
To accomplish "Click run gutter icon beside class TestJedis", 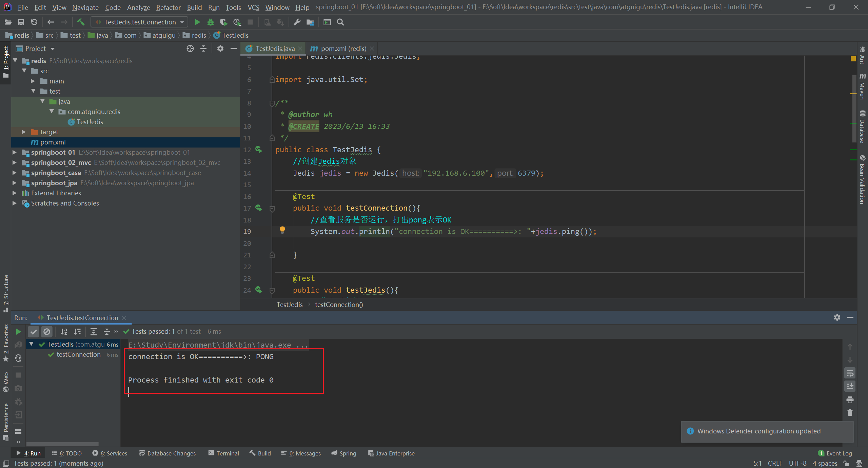I will coord(259,150).
